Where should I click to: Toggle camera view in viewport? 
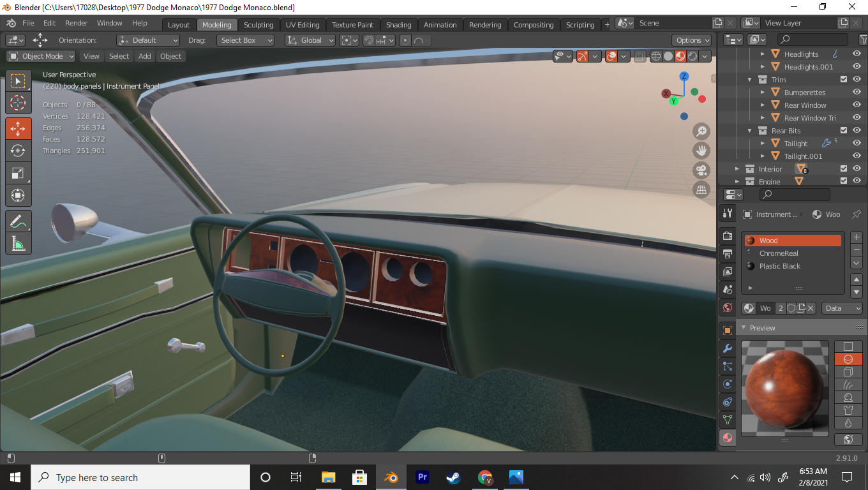coord(701,170)
